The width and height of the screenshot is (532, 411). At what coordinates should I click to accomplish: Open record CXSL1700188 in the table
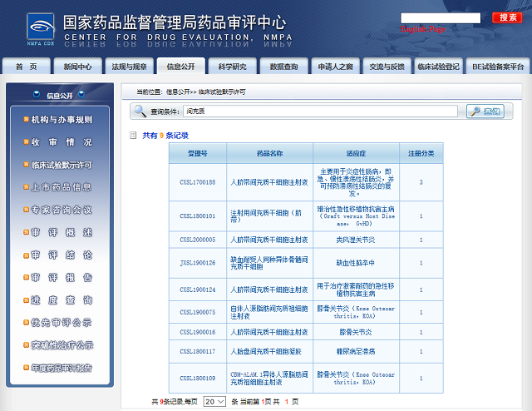198,181
